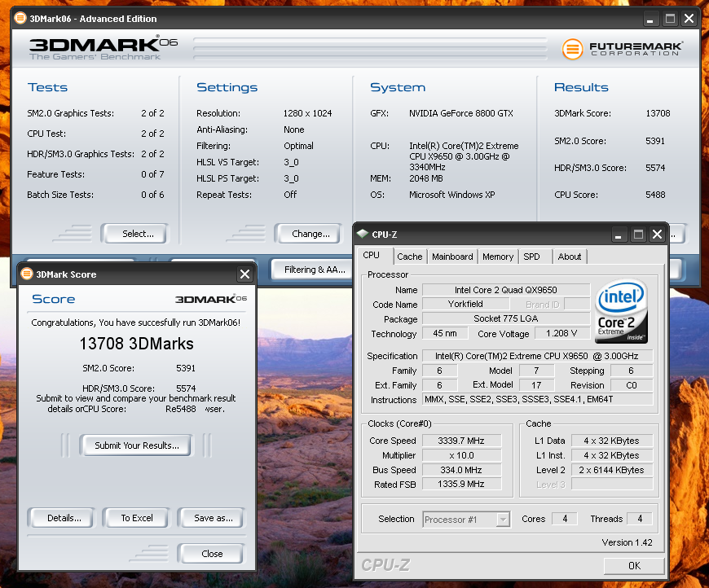The image size is (709, 588).
Task: Click the Rated FSB value 1335.9 MHz
Action: click(x=461, y=485)
